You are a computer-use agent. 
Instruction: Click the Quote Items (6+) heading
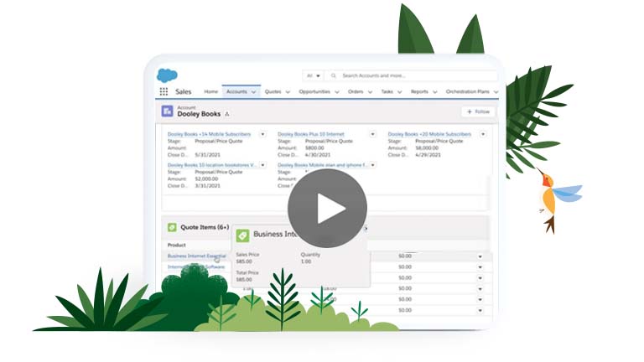205,227
